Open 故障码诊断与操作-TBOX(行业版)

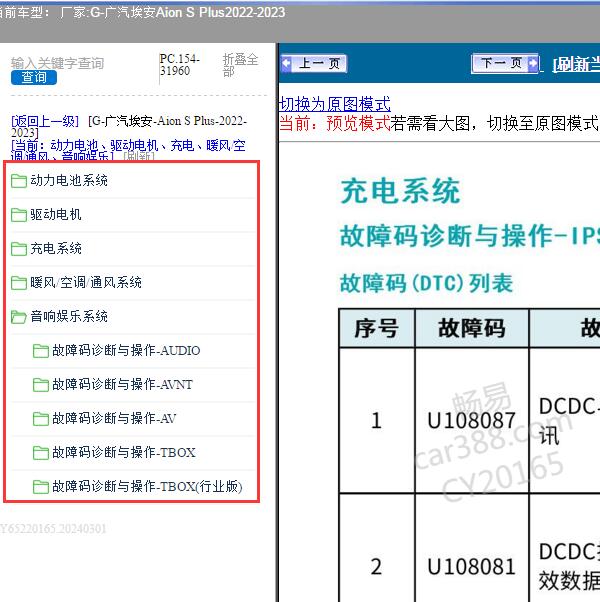(147, 486)
